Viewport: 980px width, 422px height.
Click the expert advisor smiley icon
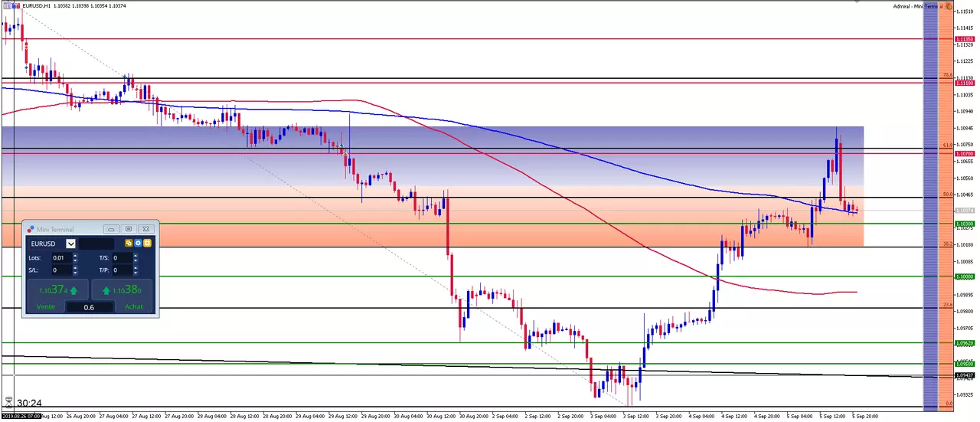pyautogui.click(x=949, y=6)
